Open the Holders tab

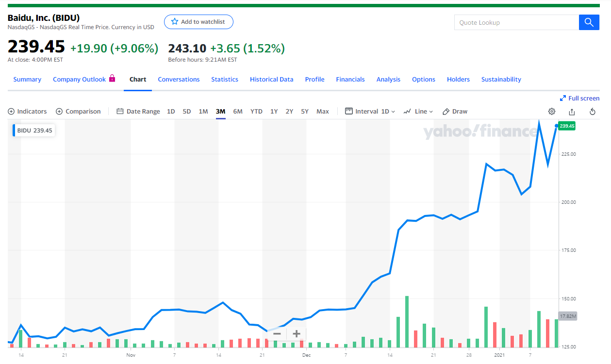[x=458, y=80]
